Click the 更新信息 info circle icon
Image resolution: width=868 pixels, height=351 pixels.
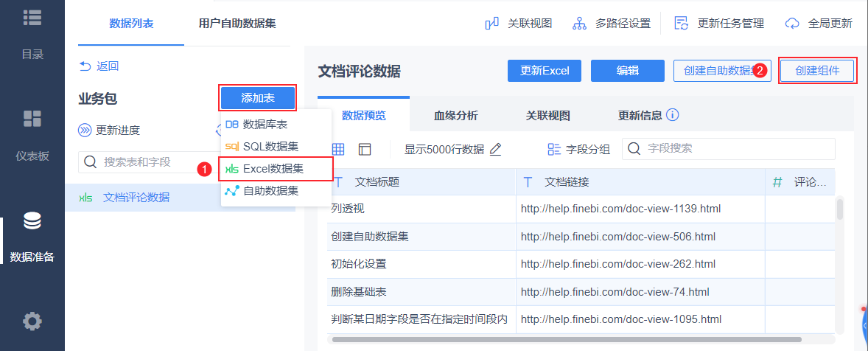672,115
